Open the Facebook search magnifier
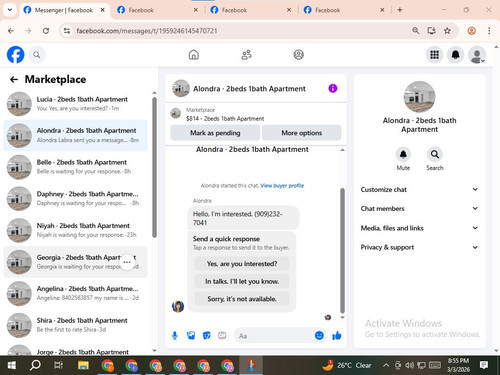 pyautogui.click(x=37, y=55)
